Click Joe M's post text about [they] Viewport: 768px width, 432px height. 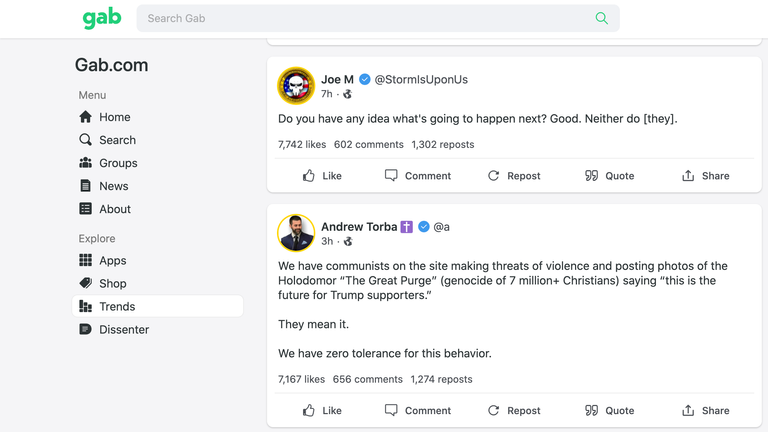click(x=478, y=119)
